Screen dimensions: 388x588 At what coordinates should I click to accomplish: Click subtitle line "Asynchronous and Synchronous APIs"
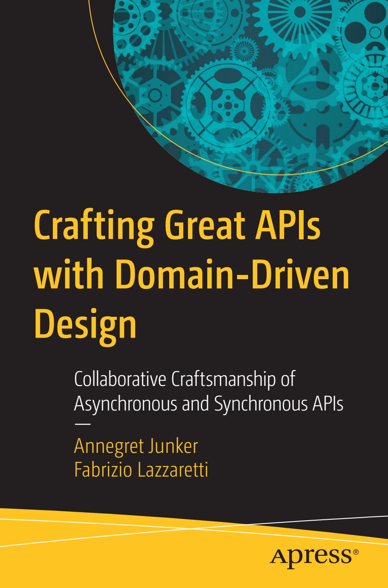point(209,404)
